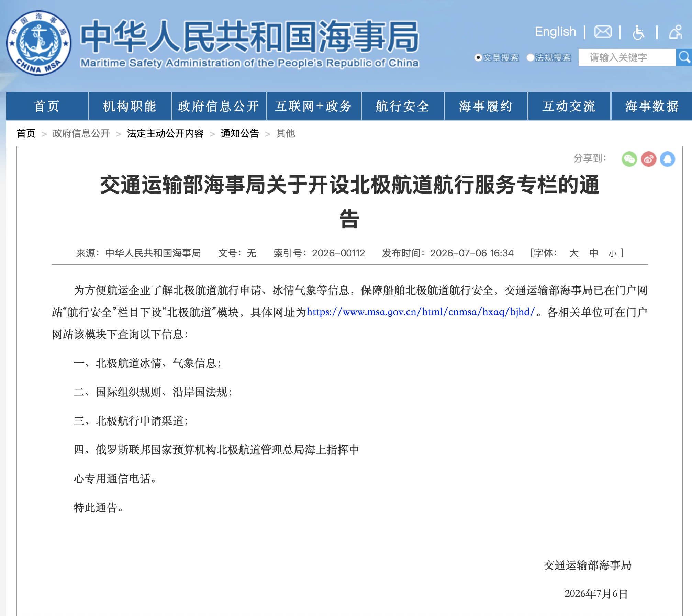Open the 互联网+政务 navigation tab
This screenshot has width=692, height=616.
(x=314, y=106)
